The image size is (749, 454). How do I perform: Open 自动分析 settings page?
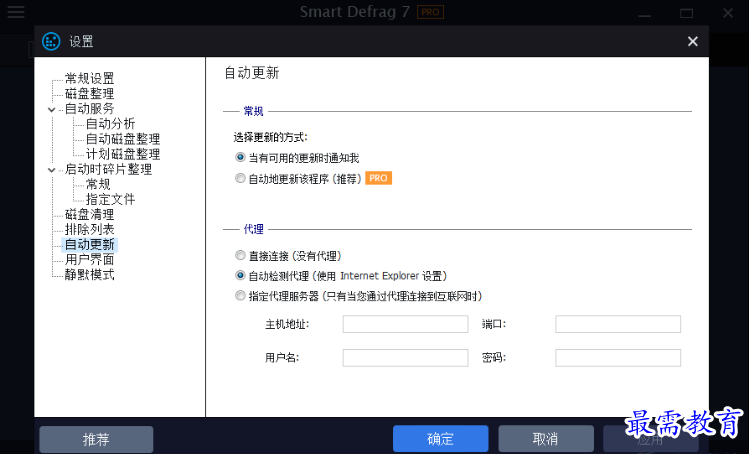pos(110,124)
